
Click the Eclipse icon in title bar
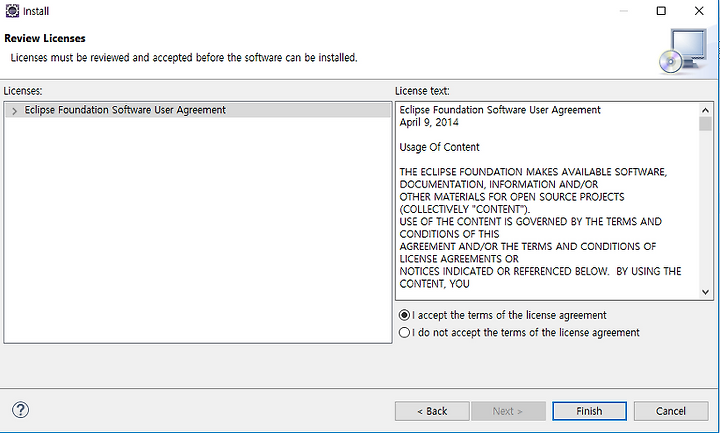click(12, 11)
